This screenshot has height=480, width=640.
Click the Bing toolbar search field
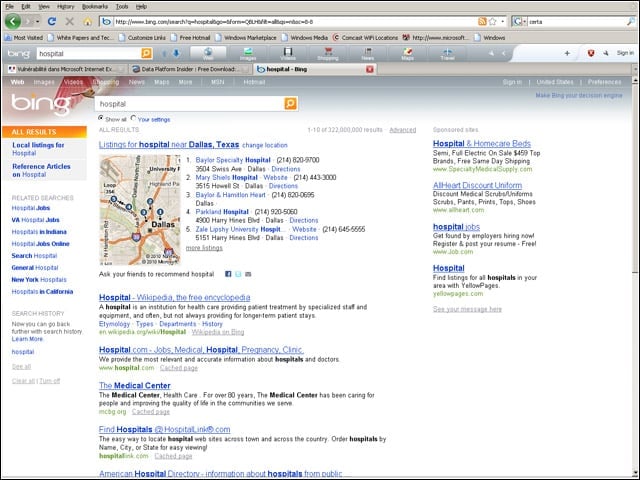[88, 53]
